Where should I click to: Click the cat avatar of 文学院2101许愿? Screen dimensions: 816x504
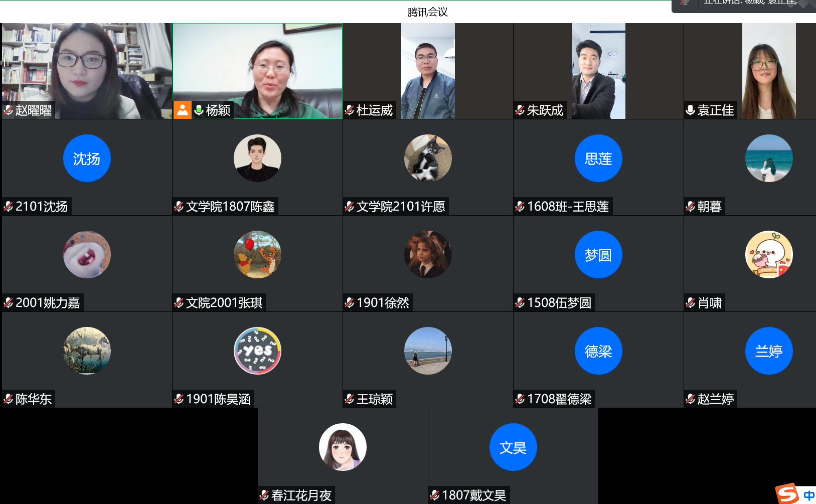428,158
